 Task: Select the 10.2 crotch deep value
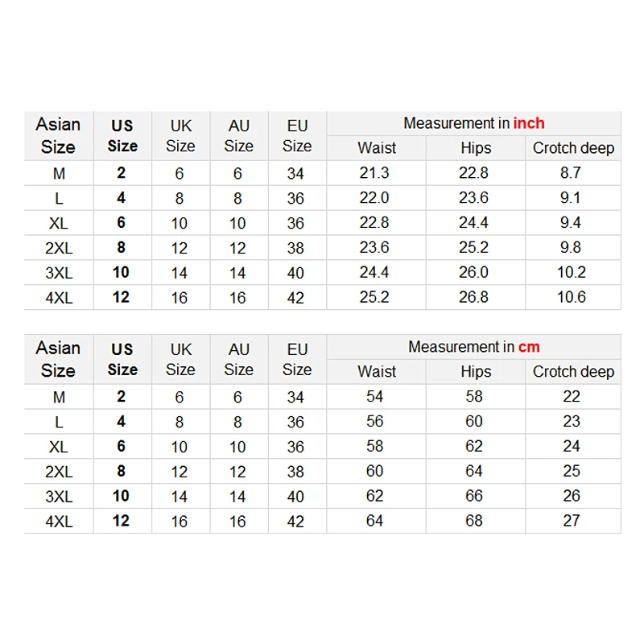tap(571, 272)
